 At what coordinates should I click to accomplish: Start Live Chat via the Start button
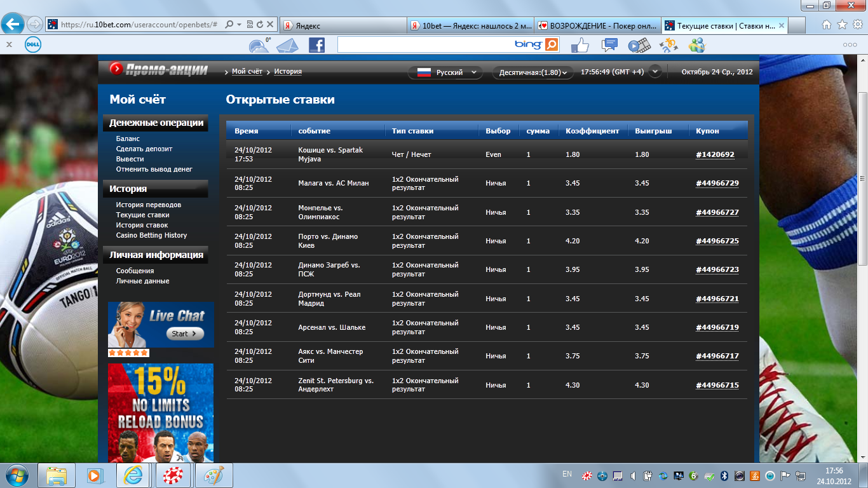pyautogui.click(x=185, y=334)
